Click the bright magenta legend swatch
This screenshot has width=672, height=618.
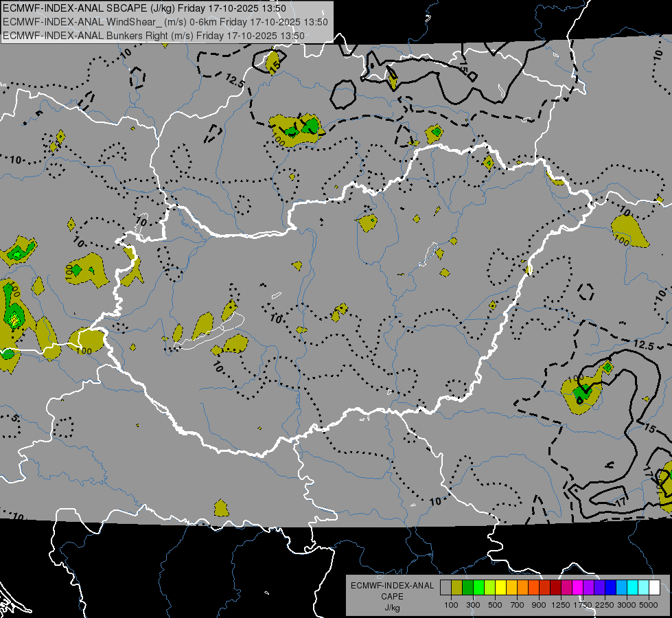pos(578,588)
